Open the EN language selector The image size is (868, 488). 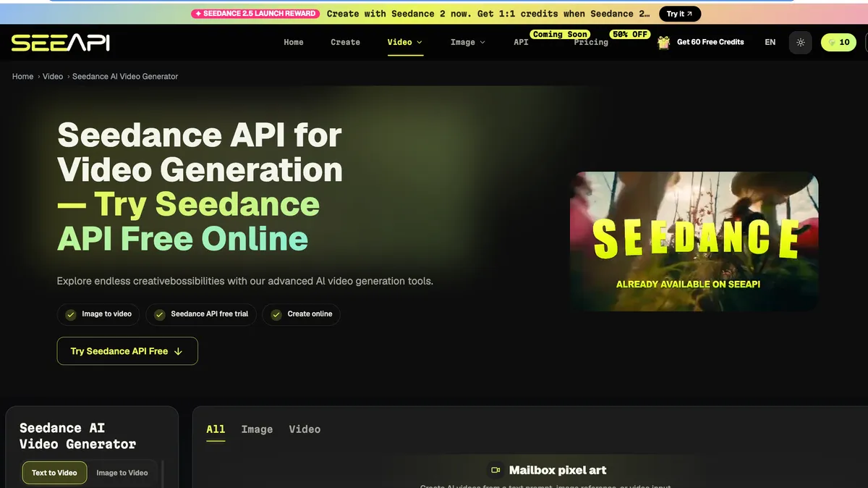770,42
